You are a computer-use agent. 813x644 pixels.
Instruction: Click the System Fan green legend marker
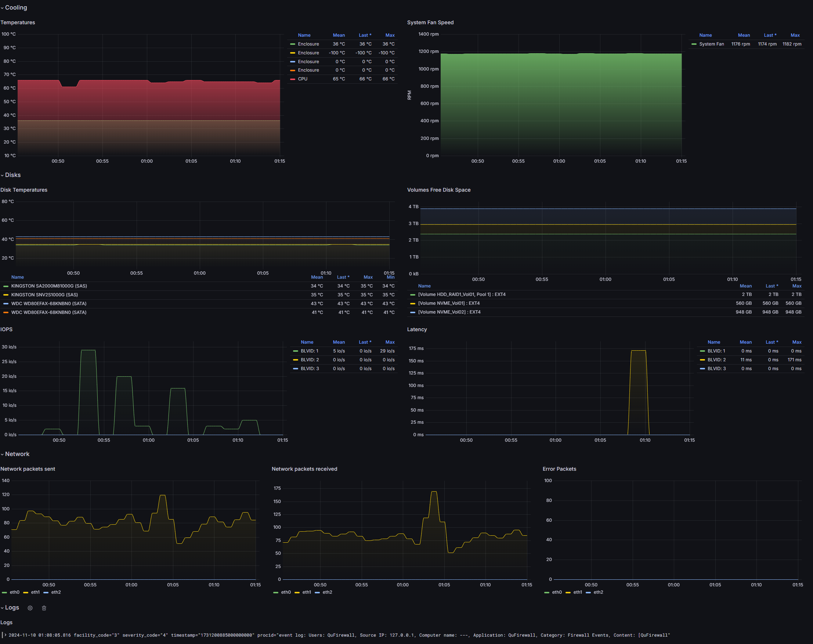coord(694,44)
